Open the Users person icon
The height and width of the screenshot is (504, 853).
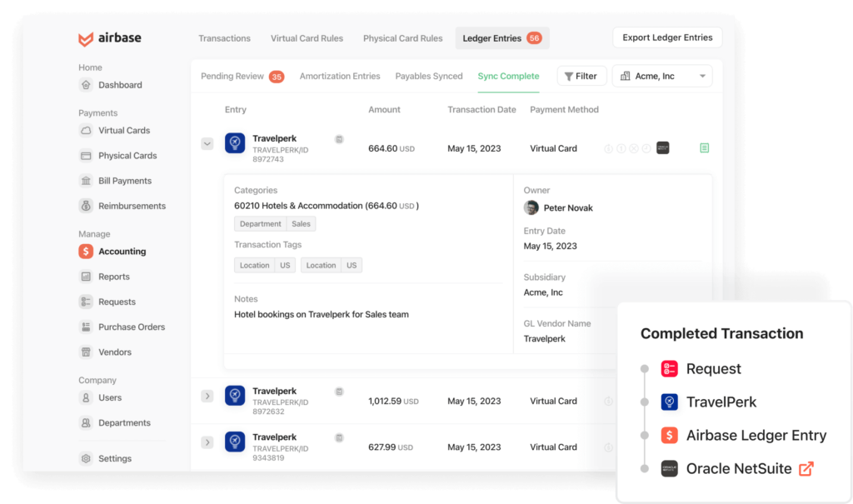pyautogui.click(x=86, y=398)
